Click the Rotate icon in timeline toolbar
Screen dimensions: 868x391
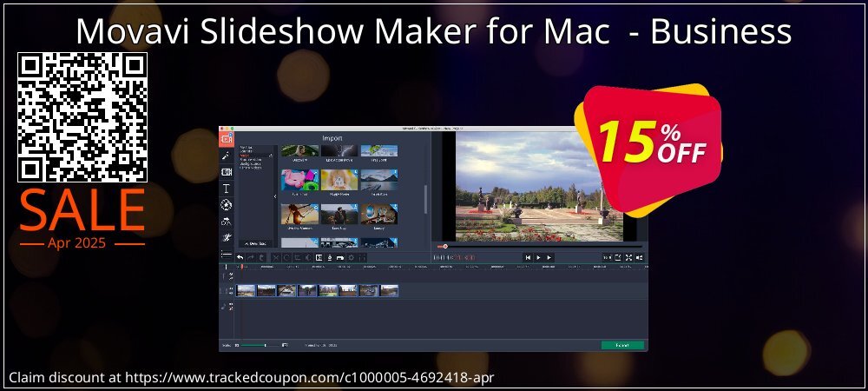coord(286,257)
